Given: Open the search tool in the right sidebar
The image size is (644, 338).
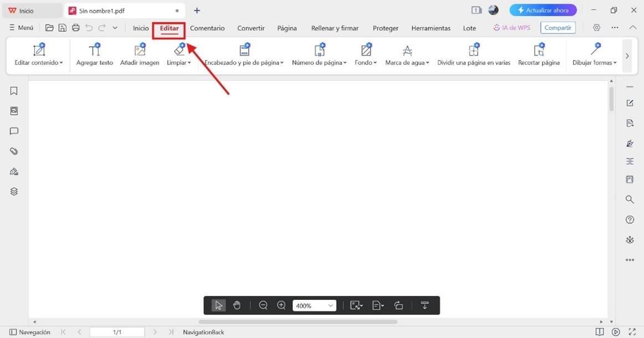Looking at the screenshot, I should [x=630, y=199].
